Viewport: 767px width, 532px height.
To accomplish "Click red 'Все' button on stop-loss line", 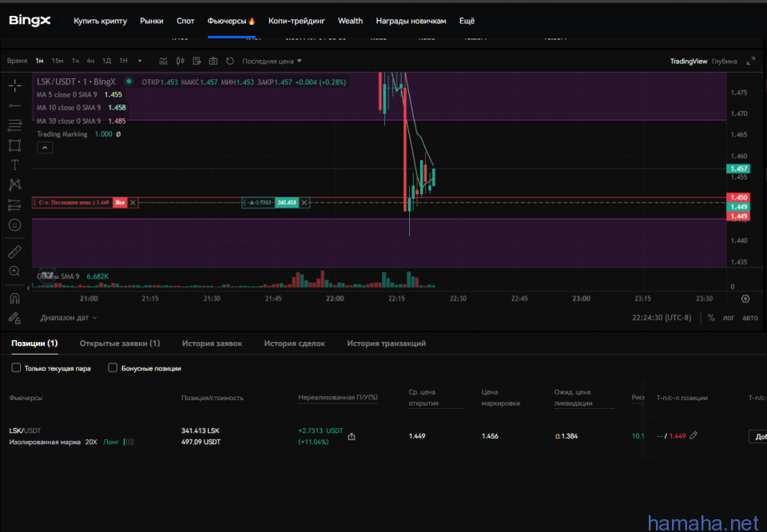I will (120, 202).
